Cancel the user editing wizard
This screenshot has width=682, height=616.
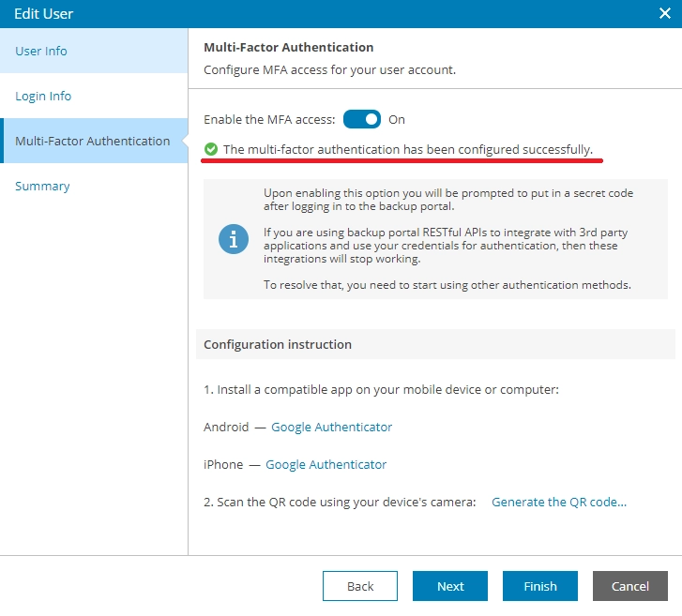629,586
